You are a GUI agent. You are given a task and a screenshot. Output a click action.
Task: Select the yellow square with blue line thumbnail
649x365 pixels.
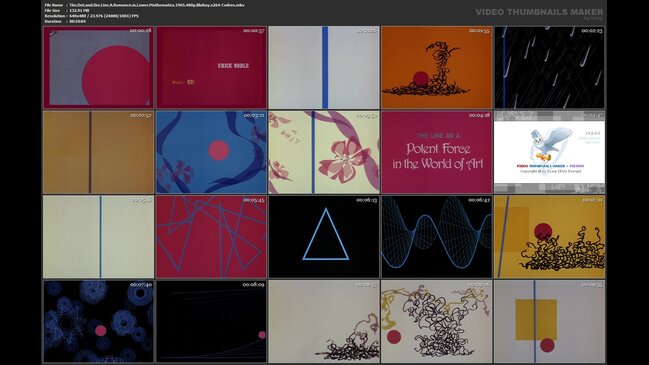tap(549, 322)
